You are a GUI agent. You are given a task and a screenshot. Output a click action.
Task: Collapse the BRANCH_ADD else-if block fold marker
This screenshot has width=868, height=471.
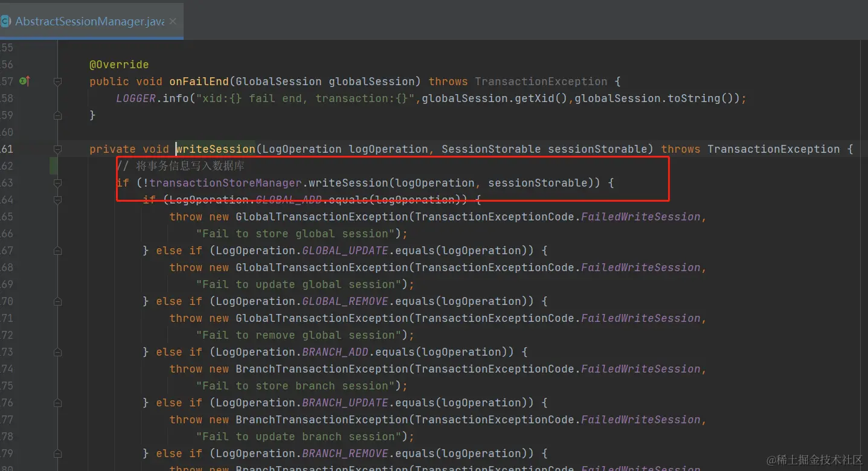click(57, 352)
